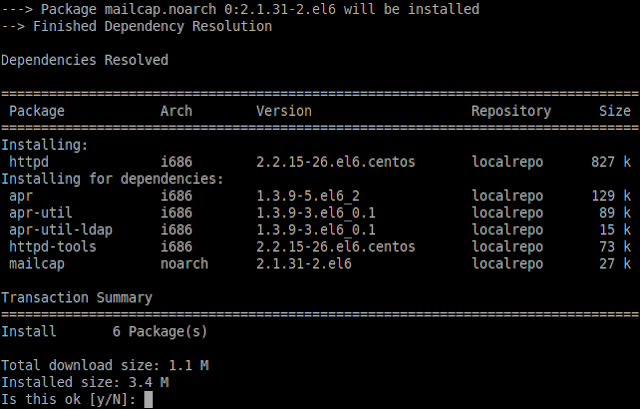Click the 827 k size value
Image resolution: width=640 pixels, height=409 pixels.
tap(611, 162)
